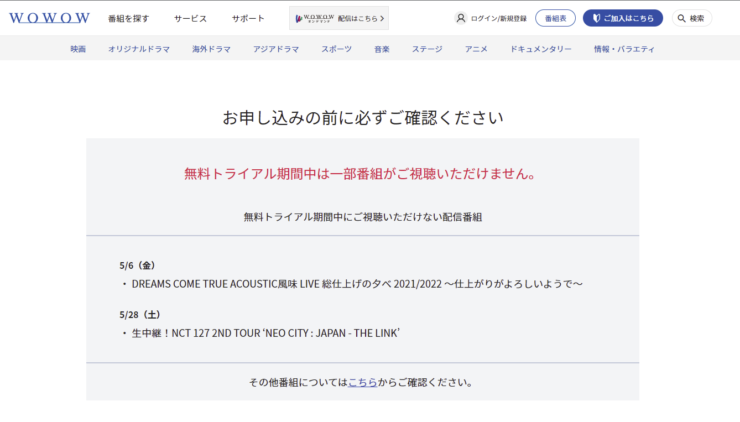
Task: Select the オリジナルドラマ category tab
Action: (139, 49)
